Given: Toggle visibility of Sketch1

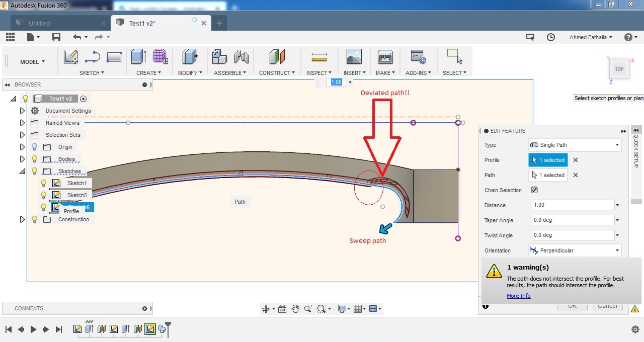Looking at the screenshot, I should [x=43, y=183].
